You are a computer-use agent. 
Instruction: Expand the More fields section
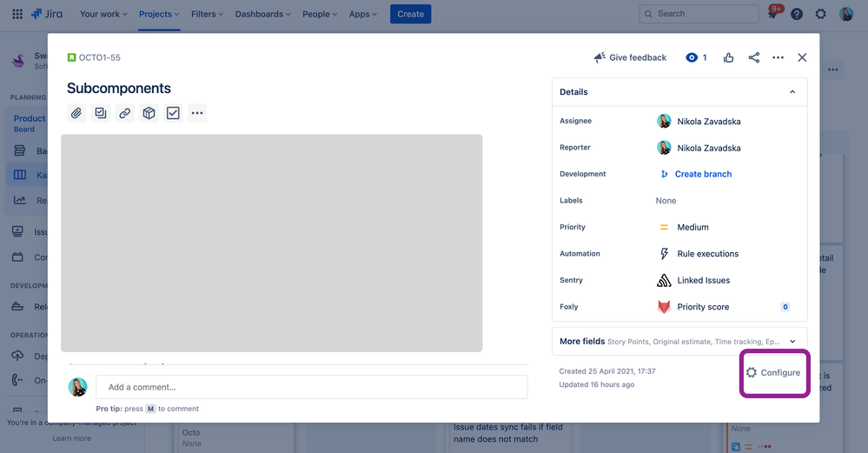pos(679,341)
